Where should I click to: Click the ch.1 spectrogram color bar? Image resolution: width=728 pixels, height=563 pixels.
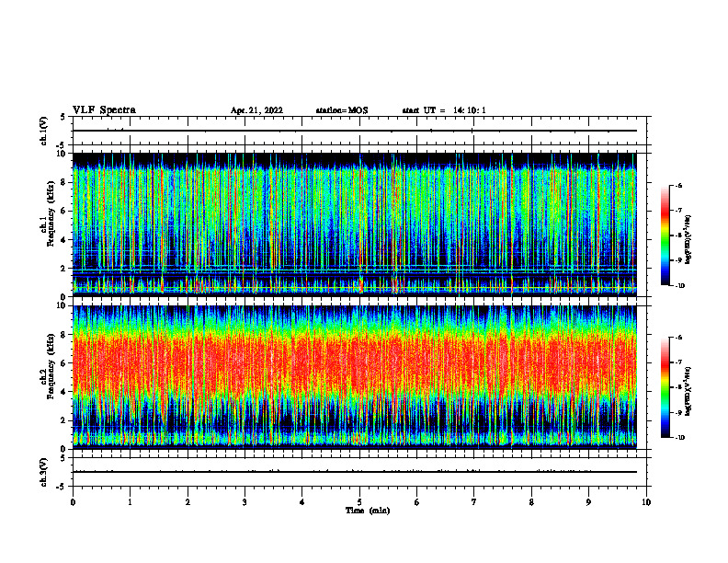pyautogui.click(x=665, y=236)
